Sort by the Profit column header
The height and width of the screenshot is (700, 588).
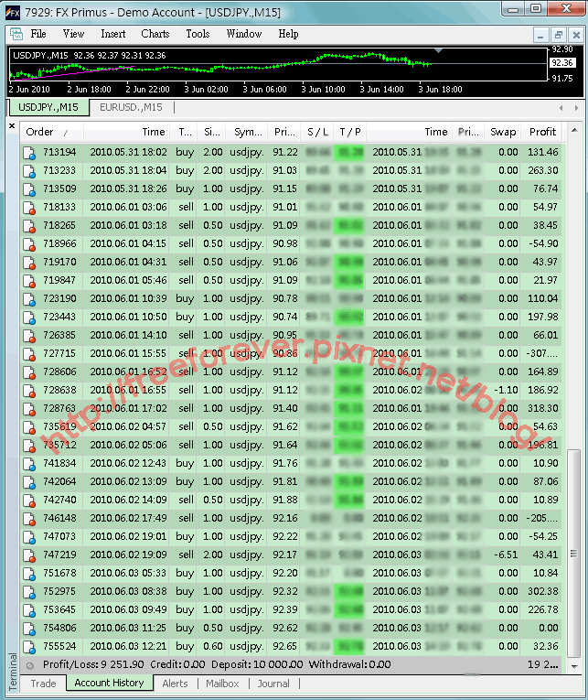click(x=542, y=132)
